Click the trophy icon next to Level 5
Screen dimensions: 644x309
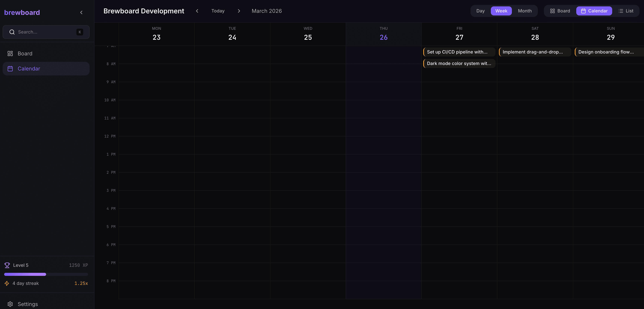point(7,265)
